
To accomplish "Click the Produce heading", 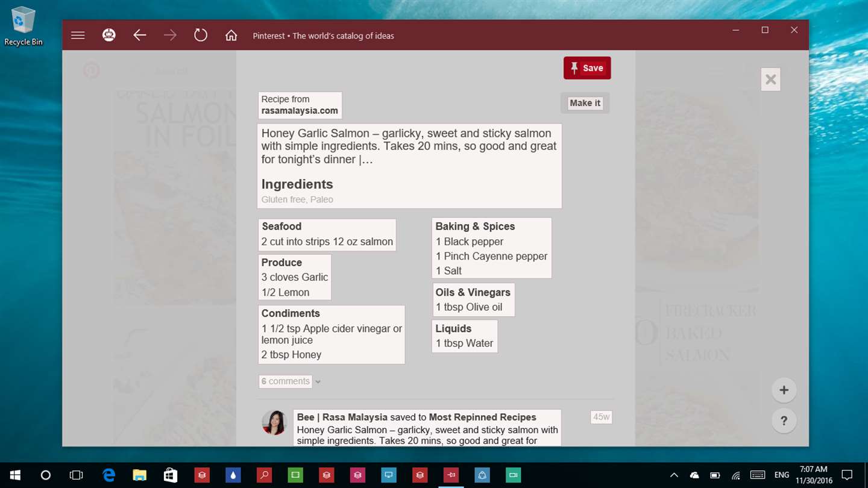I will tap(281, 263).
